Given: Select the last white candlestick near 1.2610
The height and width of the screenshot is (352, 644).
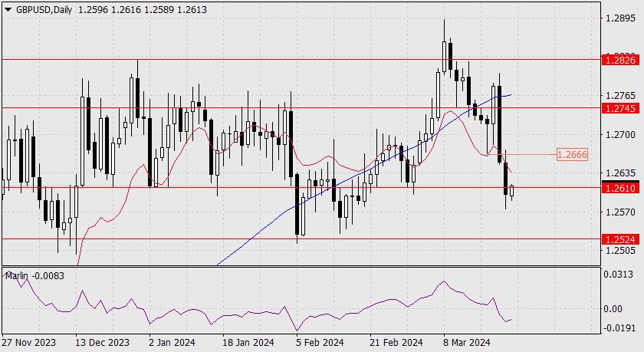Looking at the screenshot, I should pos(512,191).
